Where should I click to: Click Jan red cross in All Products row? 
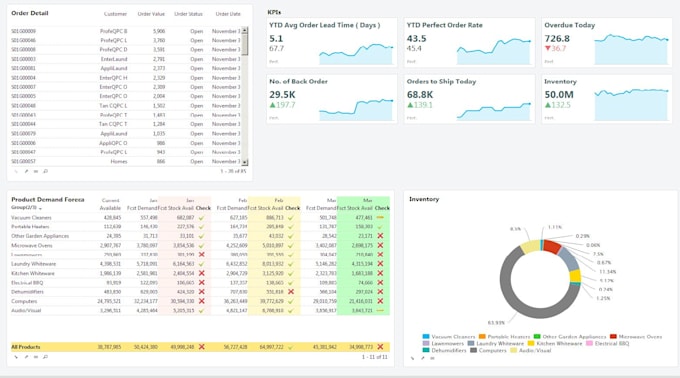pyautogui.click(x=201, y=347)
